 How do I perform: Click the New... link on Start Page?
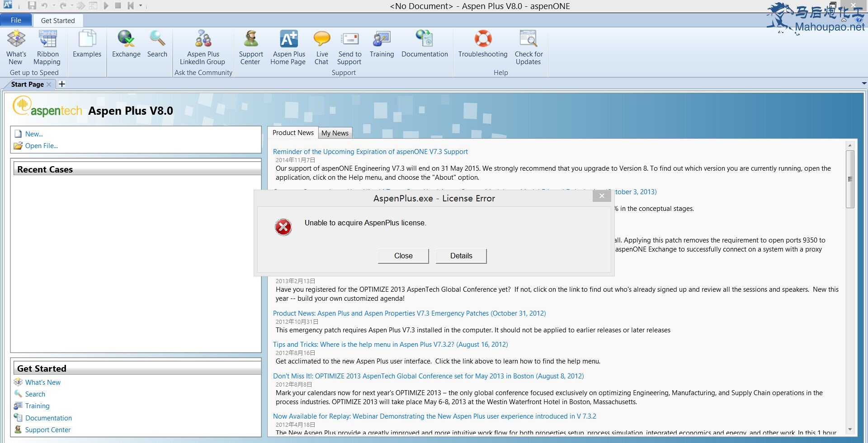(34, 134)
